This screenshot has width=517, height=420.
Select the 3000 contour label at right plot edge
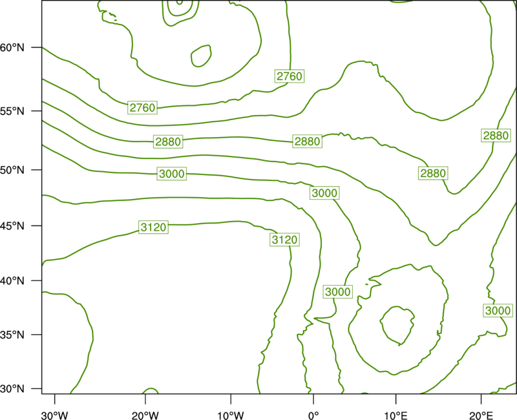498,311
